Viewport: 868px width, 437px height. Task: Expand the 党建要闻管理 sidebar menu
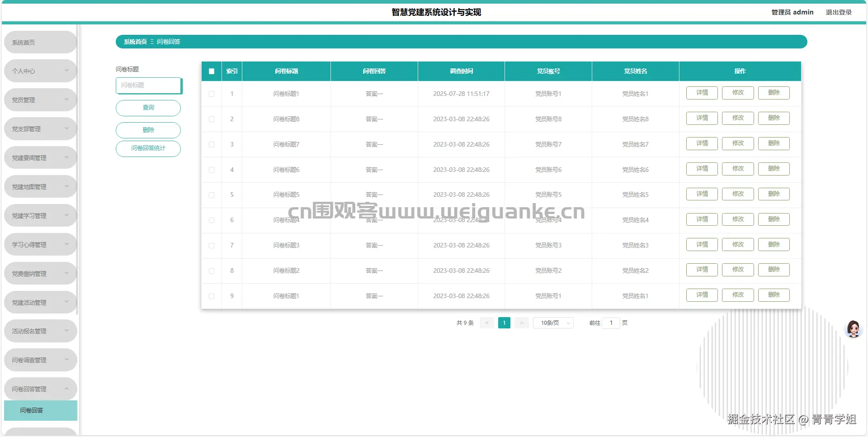tap(41, 158)
